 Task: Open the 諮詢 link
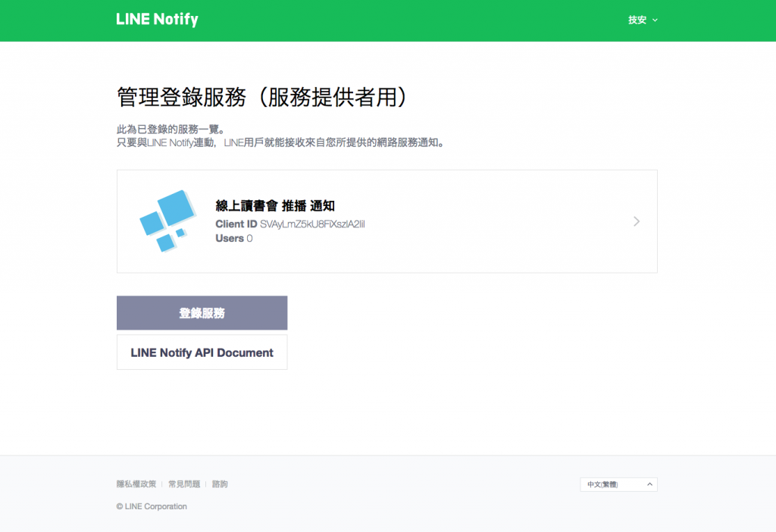coord(220,484)
